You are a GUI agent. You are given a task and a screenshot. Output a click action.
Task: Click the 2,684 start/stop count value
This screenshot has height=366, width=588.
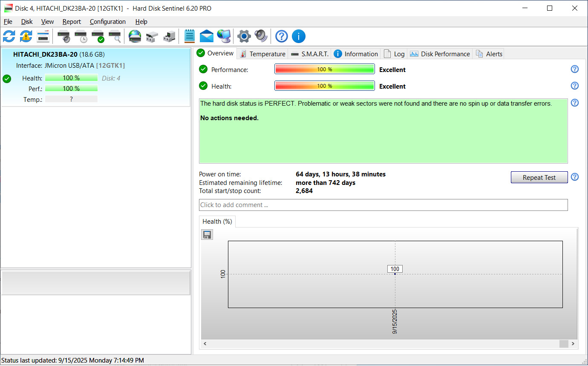click(304, 191)
